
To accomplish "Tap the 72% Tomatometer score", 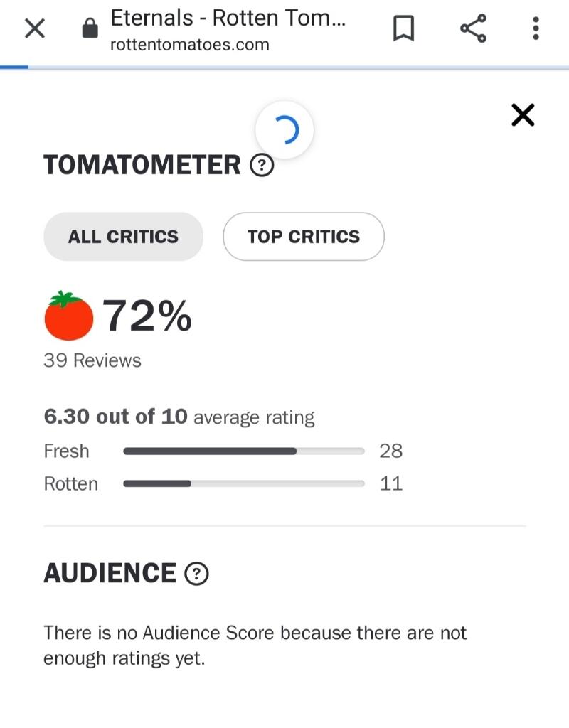I will [x=147, y=316].
